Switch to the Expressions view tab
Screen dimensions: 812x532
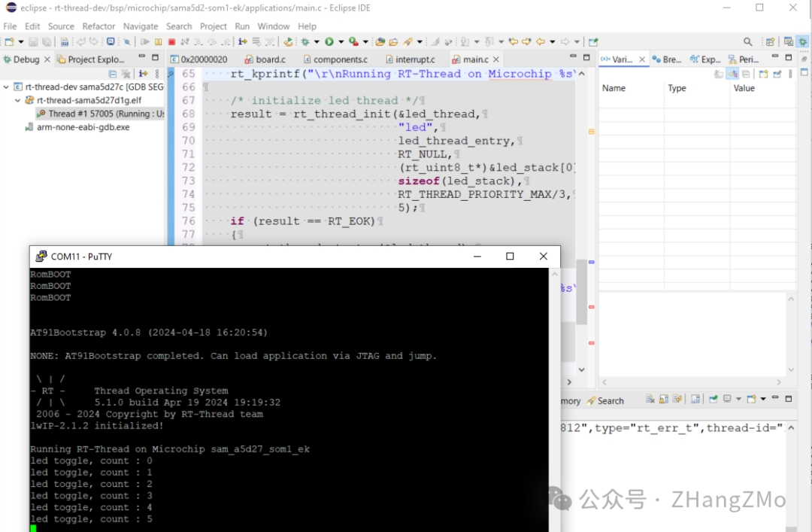click(x=705, y=59)
